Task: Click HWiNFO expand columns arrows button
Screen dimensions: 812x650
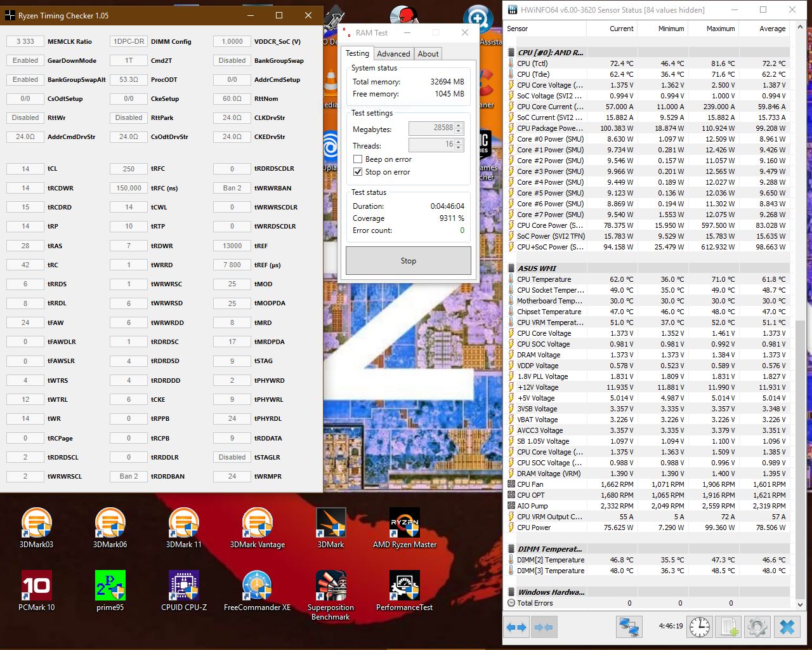Action: (x=517, y=627)
